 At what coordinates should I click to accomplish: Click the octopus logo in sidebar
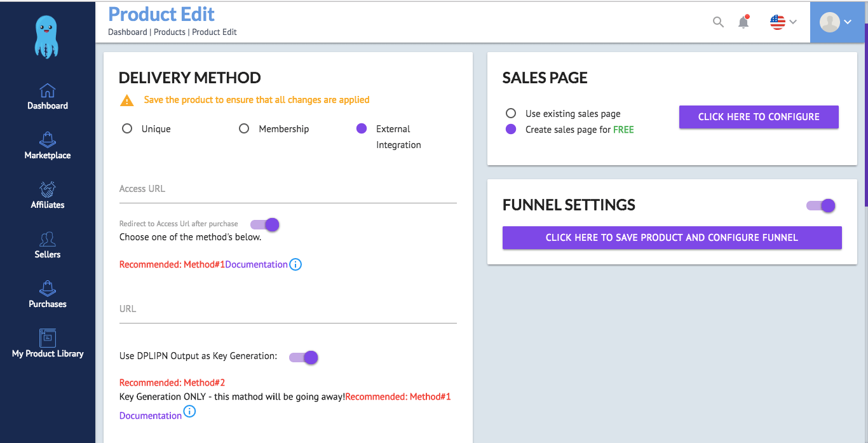click(x=48, y=37)
